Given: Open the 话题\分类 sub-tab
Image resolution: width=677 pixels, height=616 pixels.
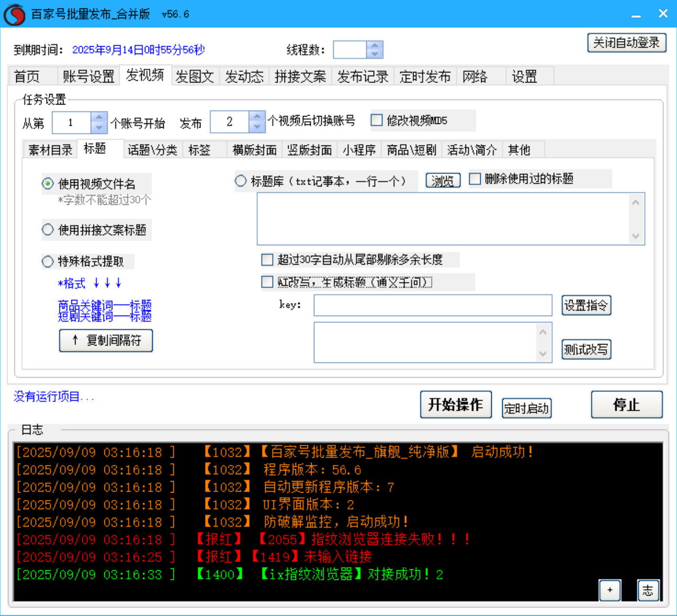Looking at the screenshot, I should coord(152,149).
